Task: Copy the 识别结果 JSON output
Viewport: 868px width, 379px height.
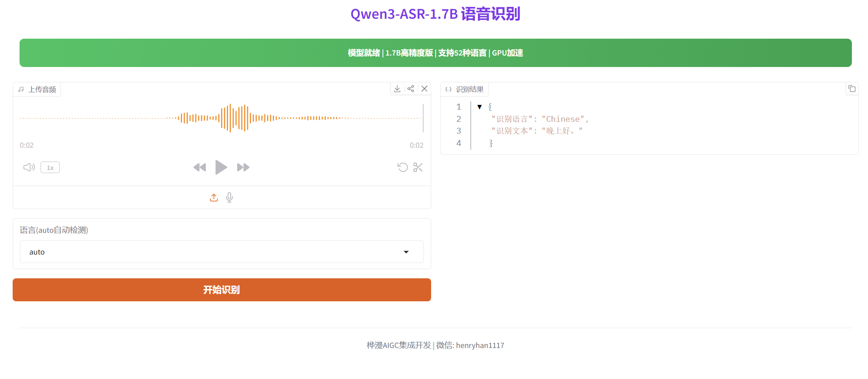Action: (852, 88)
